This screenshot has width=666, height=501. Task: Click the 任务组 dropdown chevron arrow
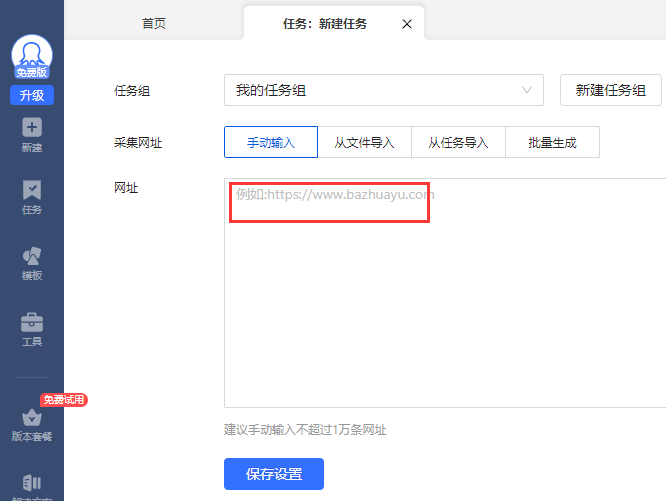[527, 90]
